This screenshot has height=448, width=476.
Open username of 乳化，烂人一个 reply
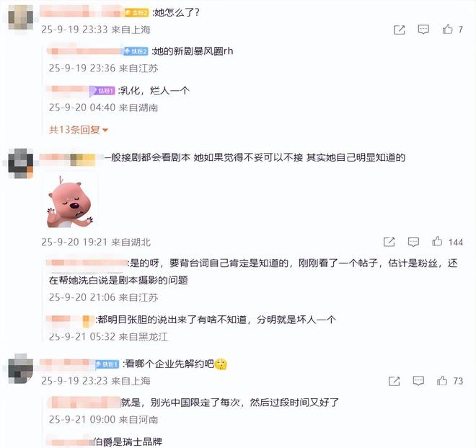click(x=67, y=90)
